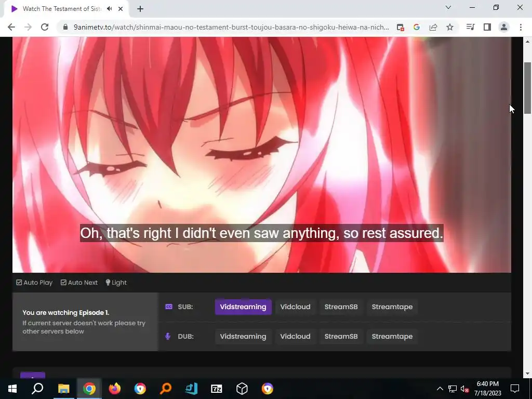Expand the tab search chevron
The image size is (532, 399).
tap(448, 7)
